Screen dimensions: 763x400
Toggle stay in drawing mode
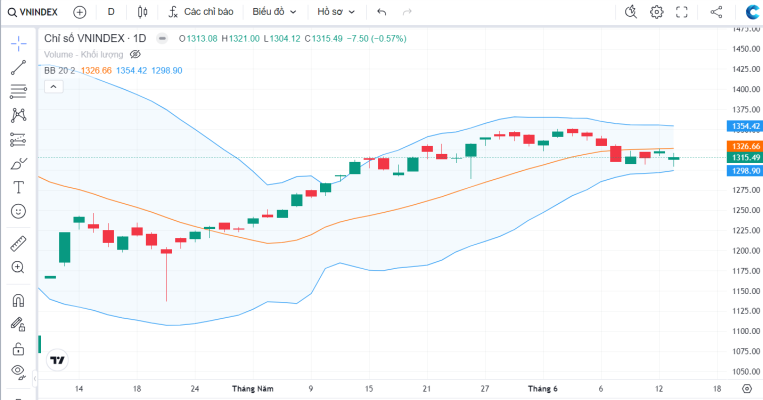click(18, 324)
